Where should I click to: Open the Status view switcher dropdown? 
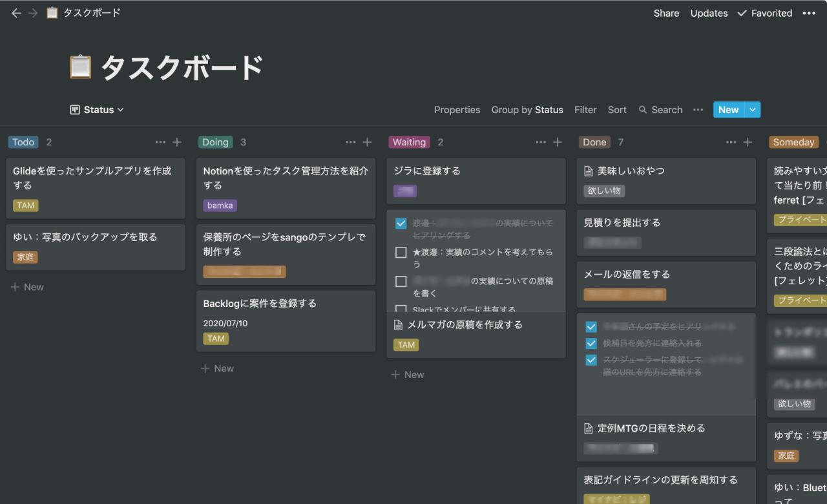pos(97,110)
